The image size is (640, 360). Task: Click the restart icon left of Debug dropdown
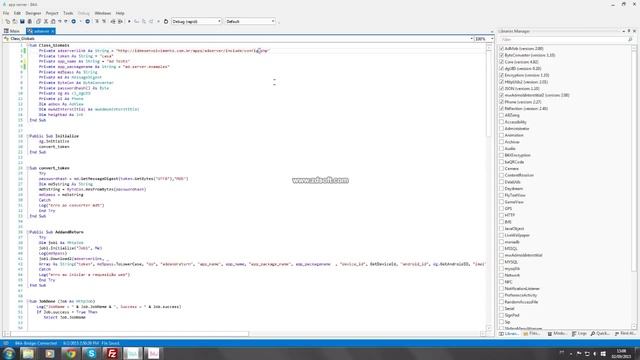tap(166, 21)
